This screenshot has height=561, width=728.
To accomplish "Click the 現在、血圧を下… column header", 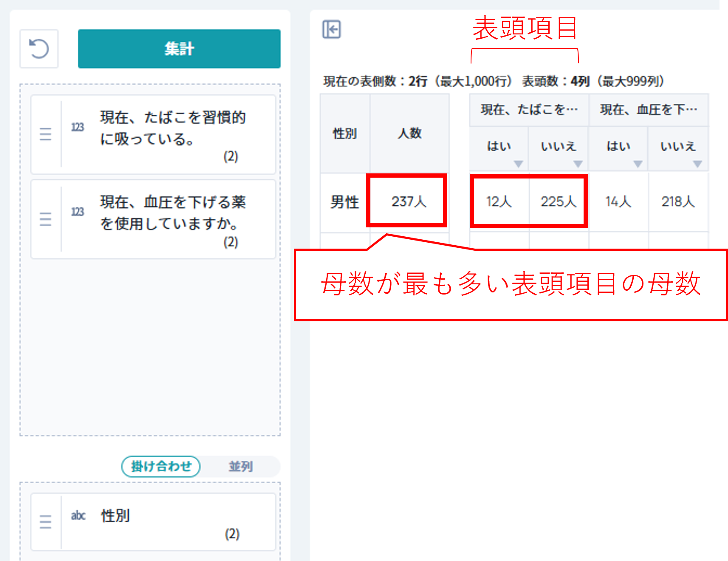I will tap(649, 110).
